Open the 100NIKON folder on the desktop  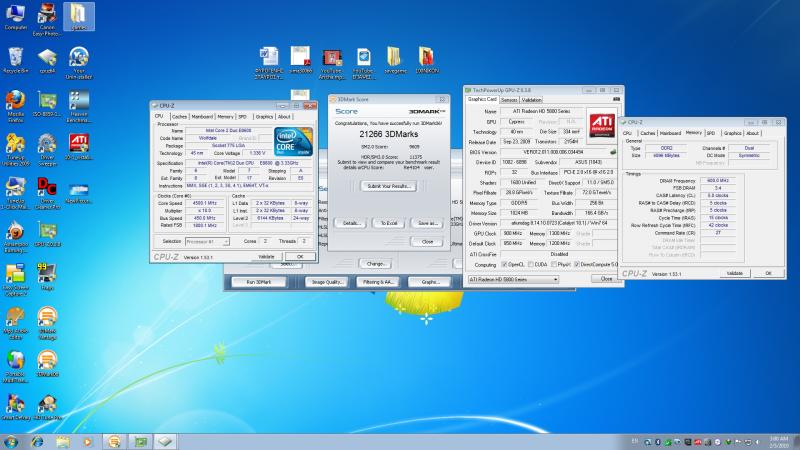(427, 60)
